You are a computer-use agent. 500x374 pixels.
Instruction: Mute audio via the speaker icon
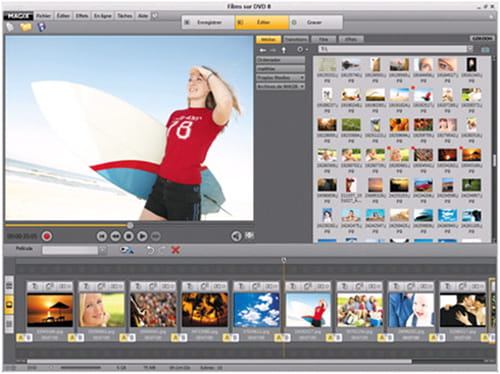pyautogui.click(x=236, y=236)
